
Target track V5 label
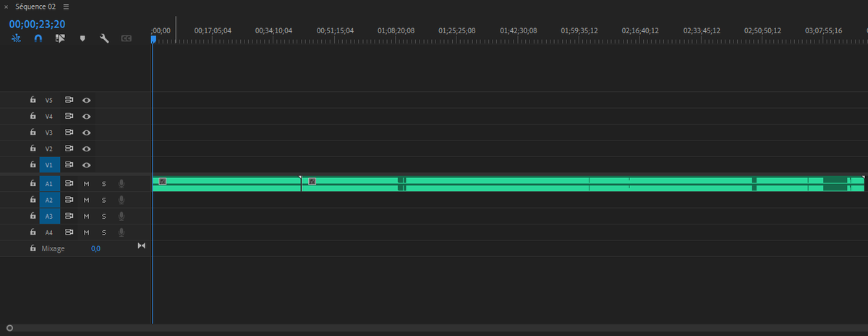49,100
